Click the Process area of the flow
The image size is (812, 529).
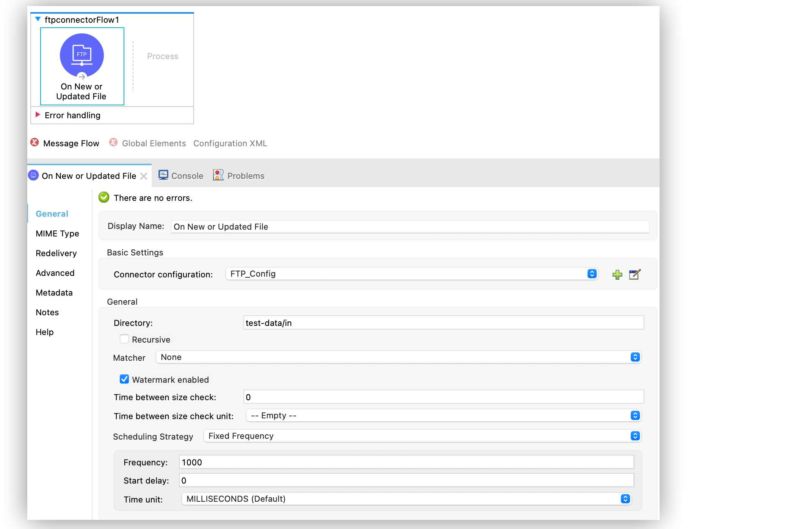click(x=163, y=56)
